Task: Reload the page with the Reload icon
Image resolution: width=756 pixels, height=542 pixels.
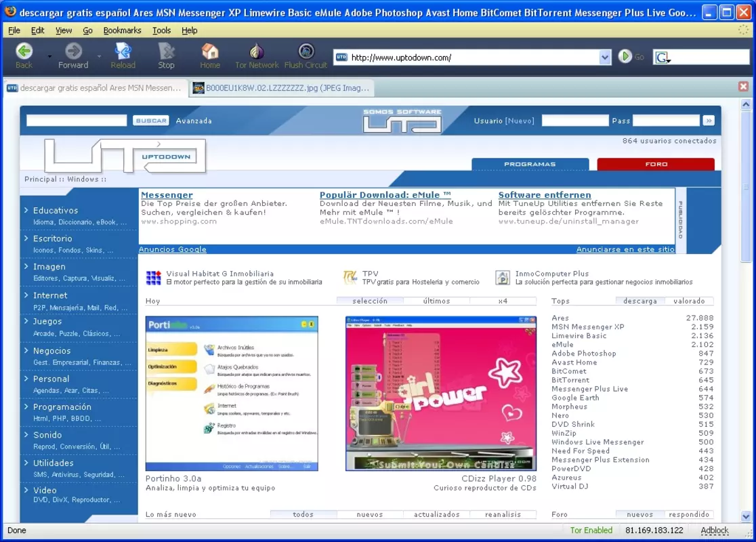Action: point(123,51)
